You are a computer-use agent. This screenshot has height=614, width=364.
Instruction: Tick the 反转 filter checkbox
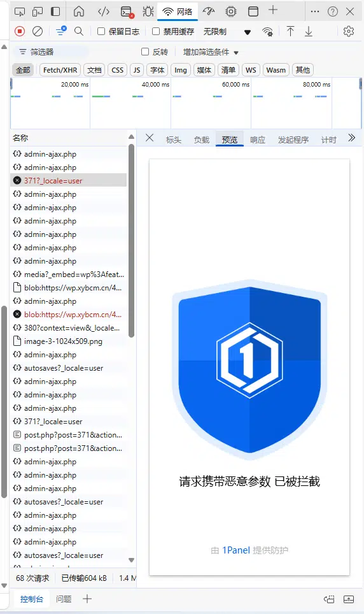pos(145,52)
